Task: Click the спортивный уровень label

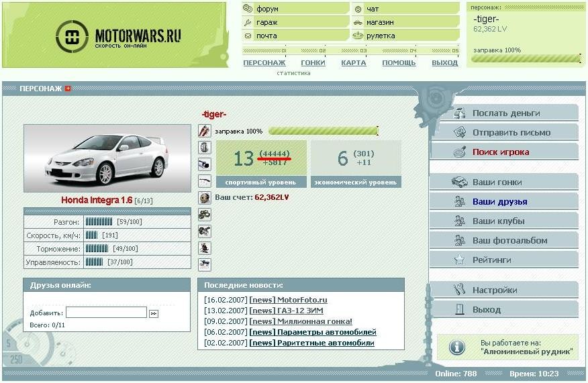Action: point(260,182)
